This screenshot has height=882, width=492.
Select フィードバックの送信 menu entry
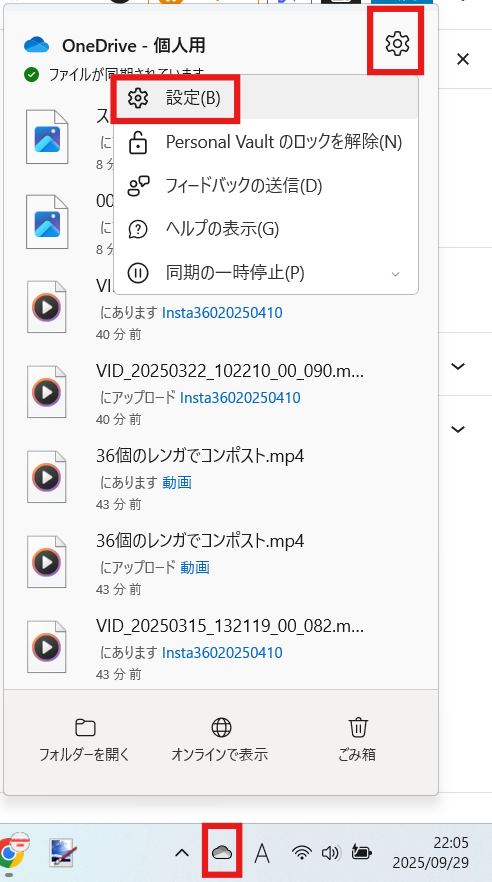[x=265, y=186]
